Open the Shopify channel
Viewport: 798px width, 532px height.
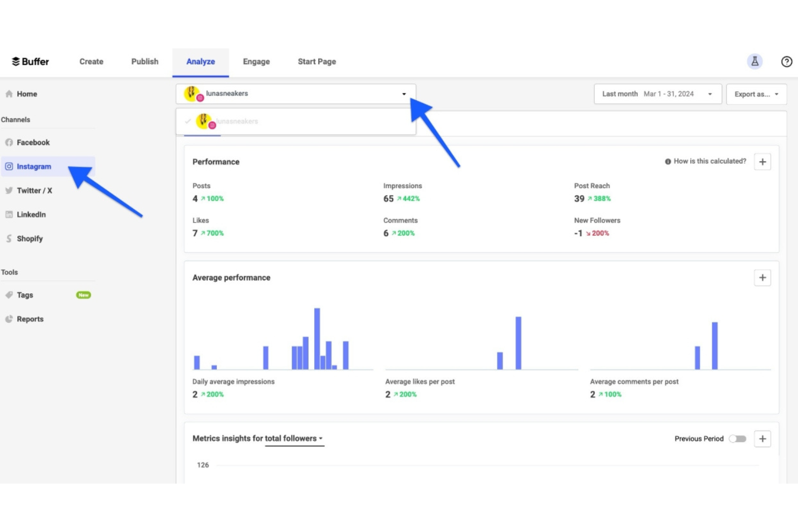click(x=30, y=238)
